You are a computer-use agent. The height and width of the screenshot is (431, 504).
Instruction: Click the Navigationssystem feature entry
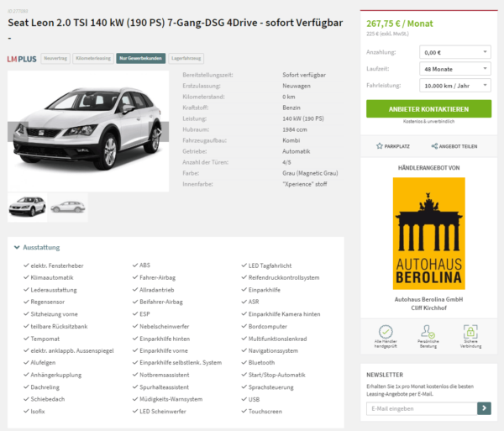pyautogui.click(x=273, y=350)
